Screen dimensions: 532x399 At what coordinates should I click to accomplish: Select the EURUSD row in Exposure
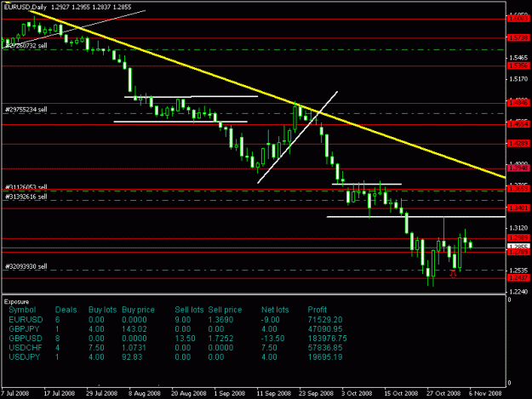pyautogui.click(x=175, y=320)
